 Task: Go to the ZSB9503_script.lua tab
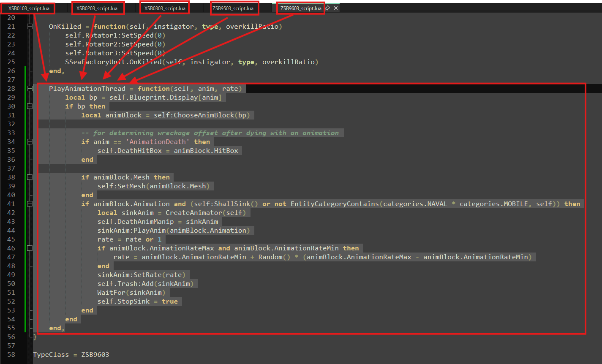pos(233,8)
